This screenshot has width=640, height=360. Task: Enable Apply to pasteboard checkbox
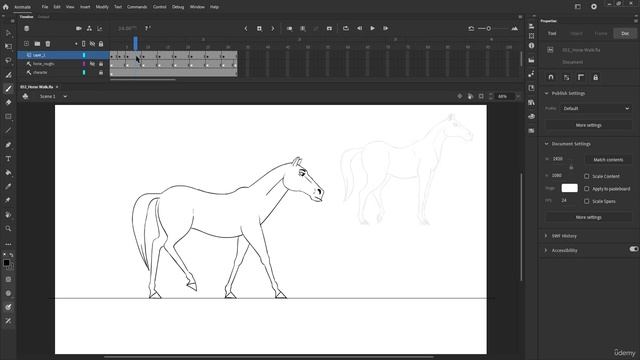[587, 189]
